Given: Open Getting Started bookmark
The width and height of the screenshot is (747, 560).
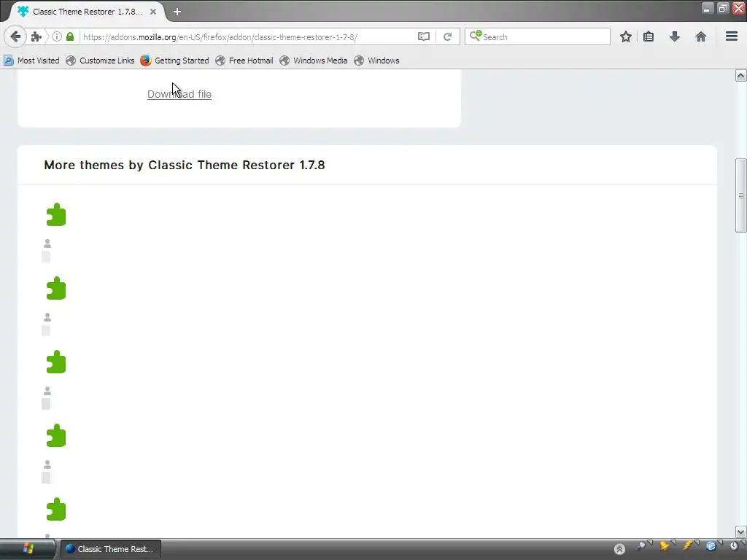Looking at the screenshot, I should point(175,61).
